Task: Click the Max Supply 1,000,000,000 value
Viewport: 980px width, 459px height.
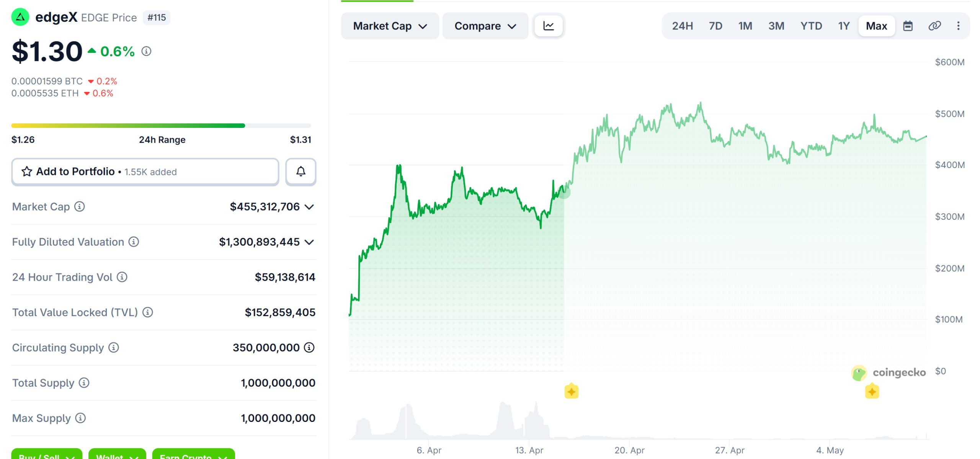Action: pos(278,418)
